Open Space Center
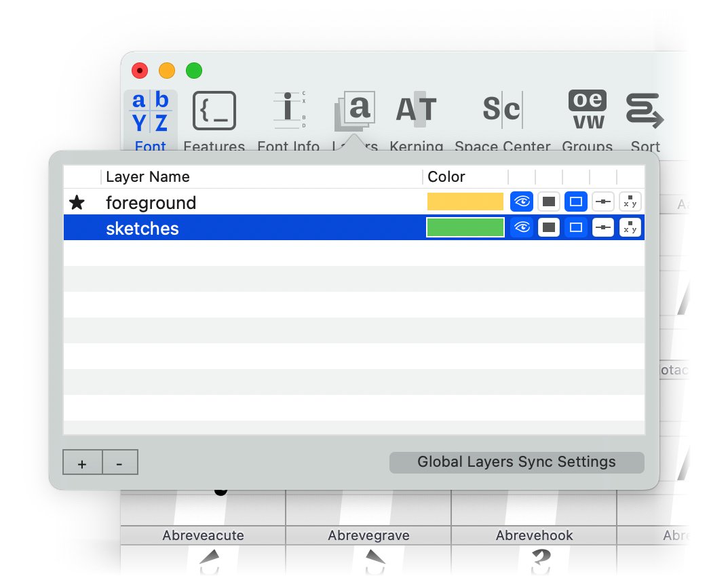The height and width of the screenshot is (576, 728). click(x=502, y=121)
